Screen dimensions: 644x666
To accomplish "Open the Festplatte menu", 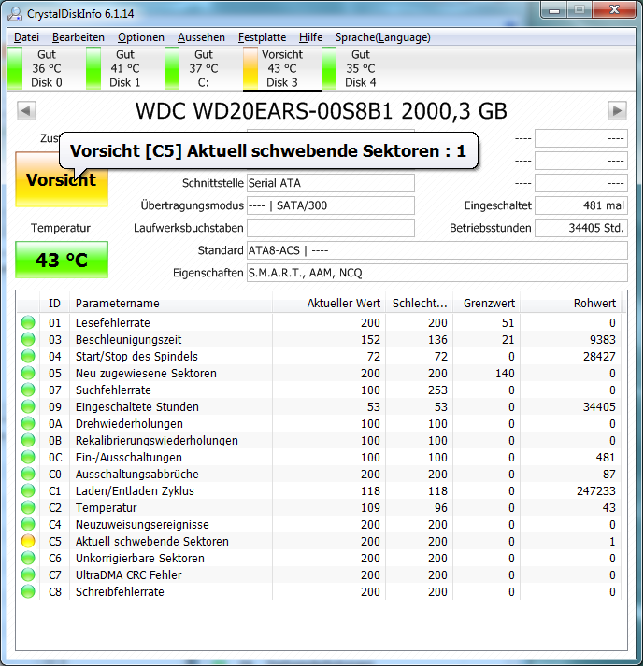I will point(262,37).
